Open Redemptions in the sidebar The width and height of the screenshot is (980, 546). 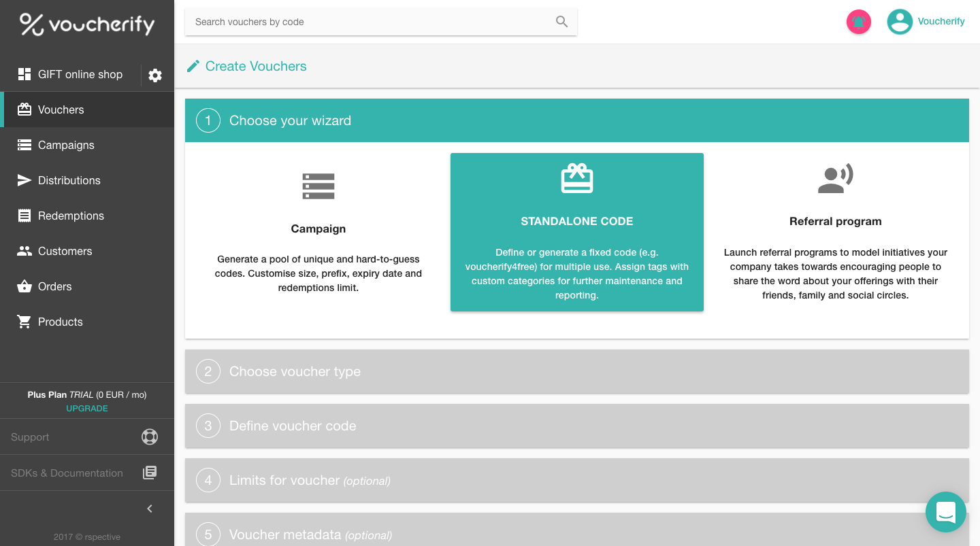point(87,216)
